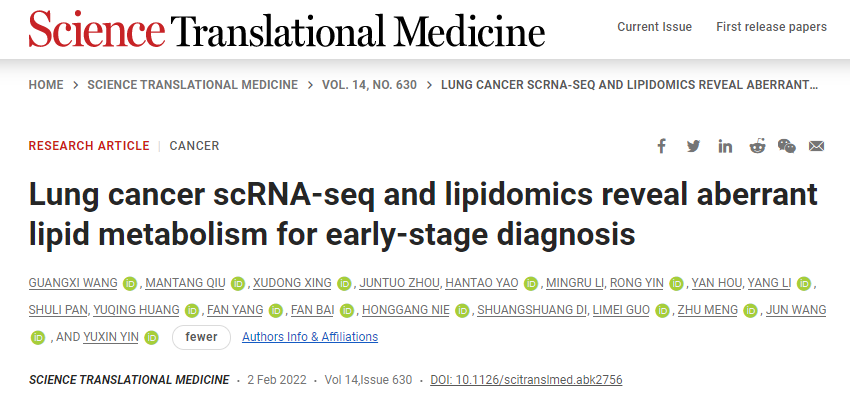
Task: Select the CANCER category label
Action: pyautogui.click(x=195, y=146)
